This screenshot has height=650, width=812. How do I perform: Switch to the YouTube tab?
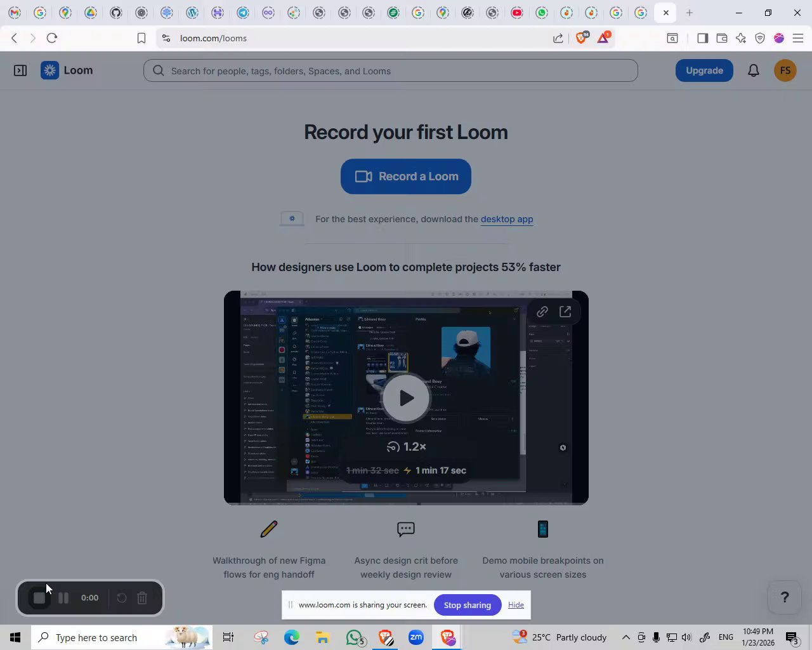(517, 13)
